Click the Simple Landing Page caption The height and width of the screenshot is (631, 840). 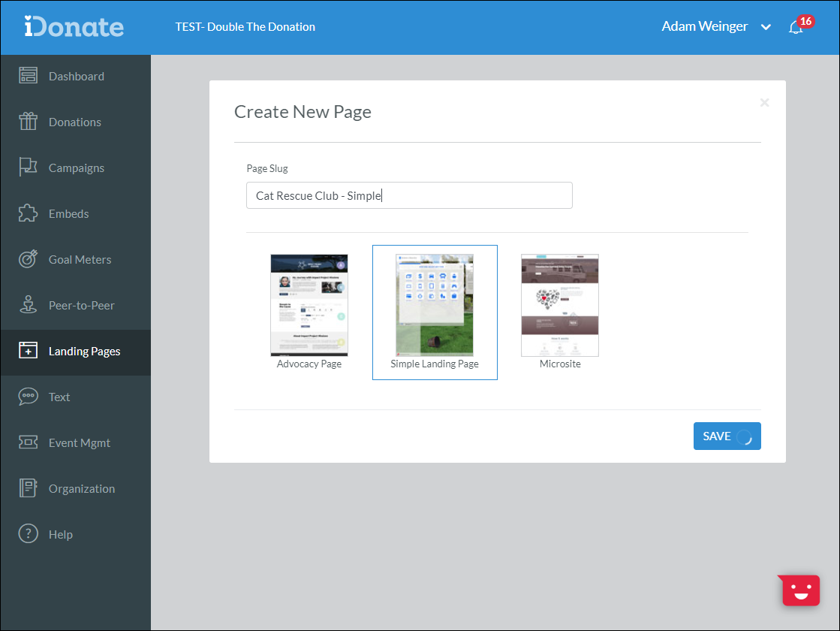[x=435, y=364]
